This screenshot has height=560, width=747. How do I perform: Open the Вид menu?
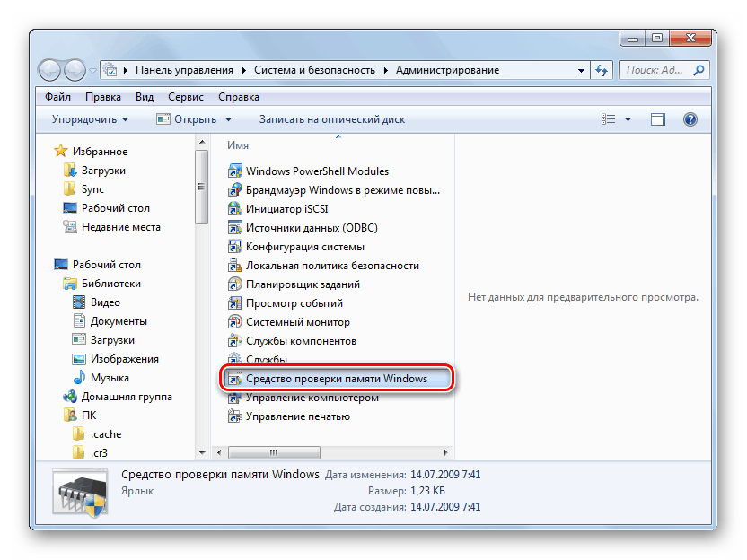(145, 97)
